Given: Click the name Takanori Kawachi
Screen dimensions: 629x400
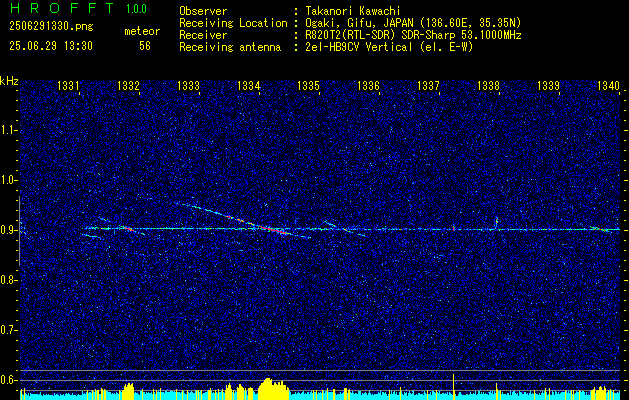Looking at the screenshot, I should coord(353,11).
